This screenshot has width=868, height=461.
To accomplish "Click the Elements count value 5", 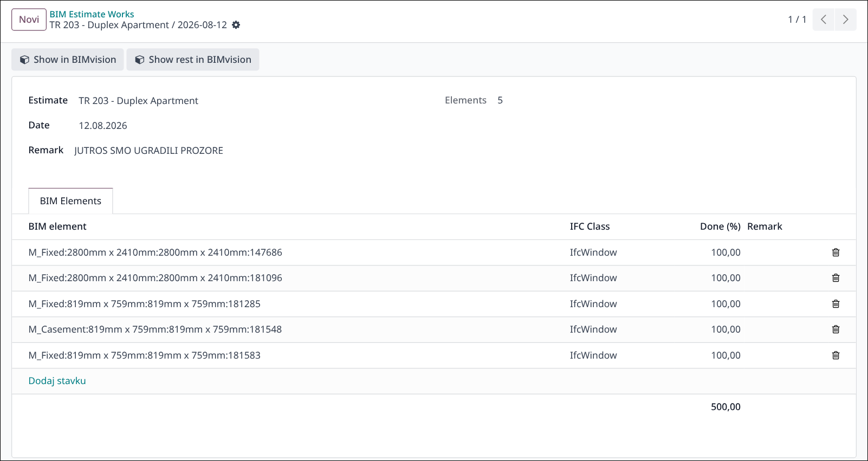I will point(500,100).
